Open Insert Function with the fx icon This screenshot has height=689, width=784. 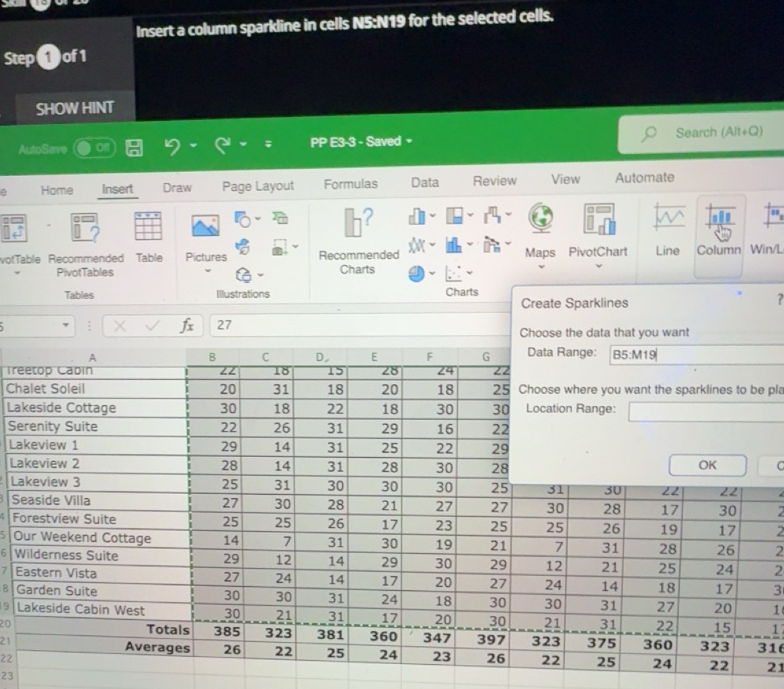188,325
